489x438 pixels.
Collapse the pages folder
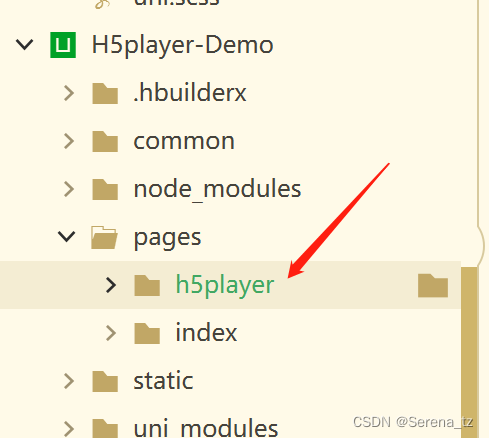(67, 237)
